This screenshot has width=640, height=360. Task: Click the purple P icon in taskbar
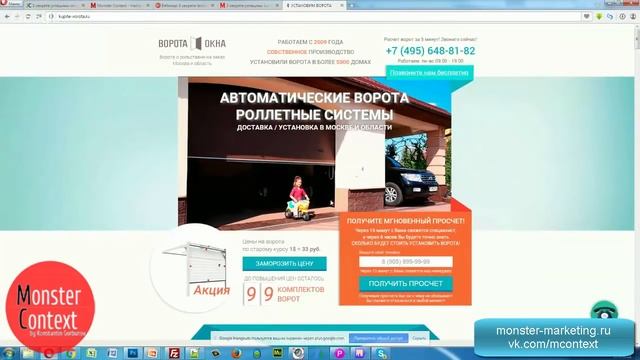click(x=339, y=353)
